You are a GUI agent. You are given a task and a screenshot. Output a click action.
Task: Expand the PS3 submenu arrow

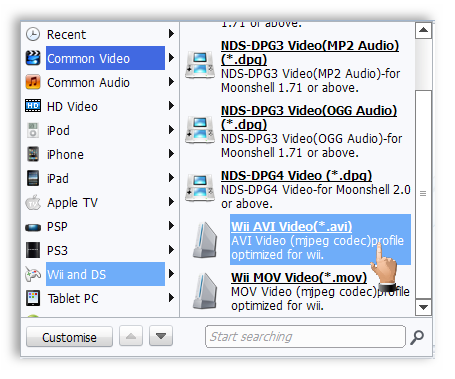(171, 250)
